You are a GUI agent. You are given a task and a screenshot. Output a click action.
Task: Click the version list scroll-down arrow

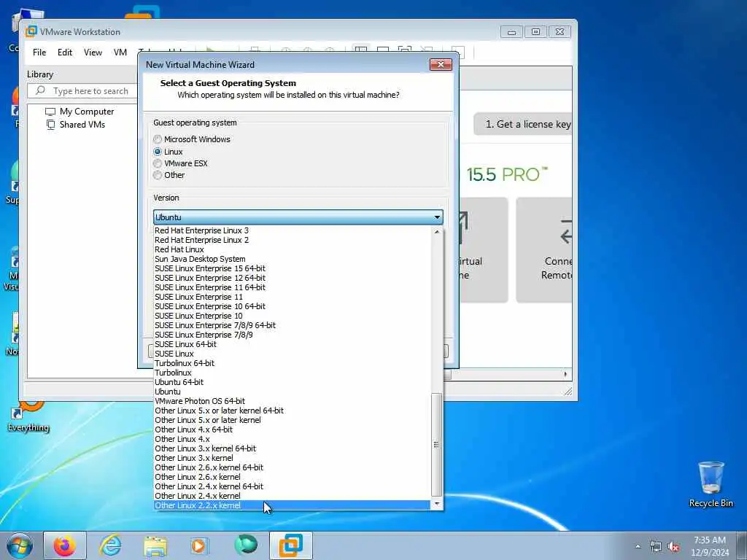coord(437,504)
